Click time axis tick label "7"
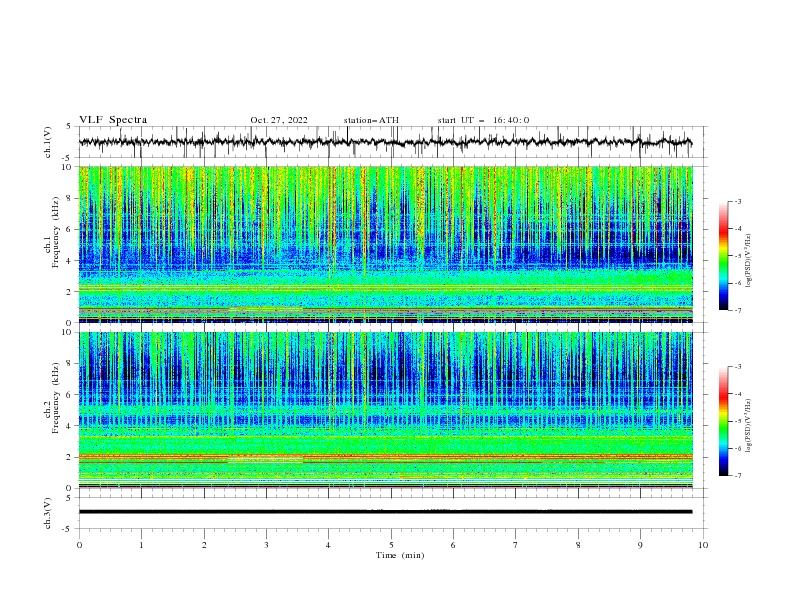The height and width of the screenshot is (612, 792). 516,545
